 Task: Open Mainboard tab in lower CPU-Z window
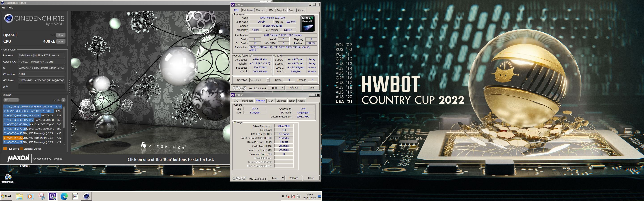coord(248,101)
